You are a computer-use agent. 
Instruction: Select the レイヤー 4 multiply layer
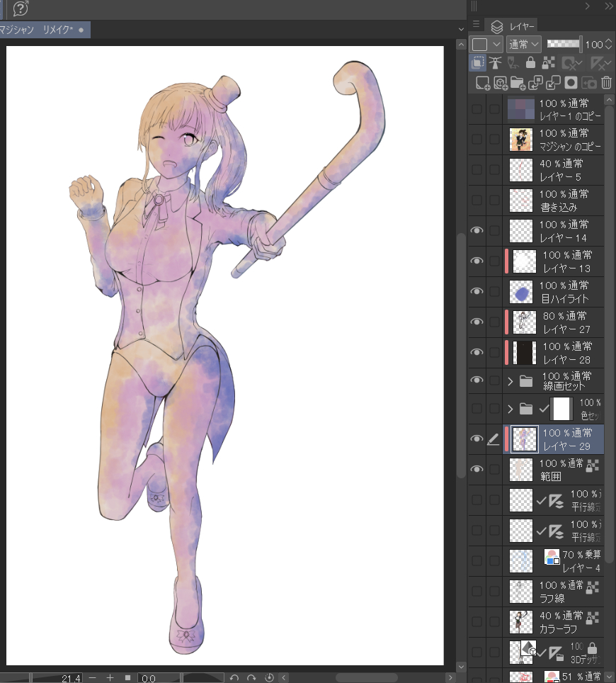pos(554,561)
